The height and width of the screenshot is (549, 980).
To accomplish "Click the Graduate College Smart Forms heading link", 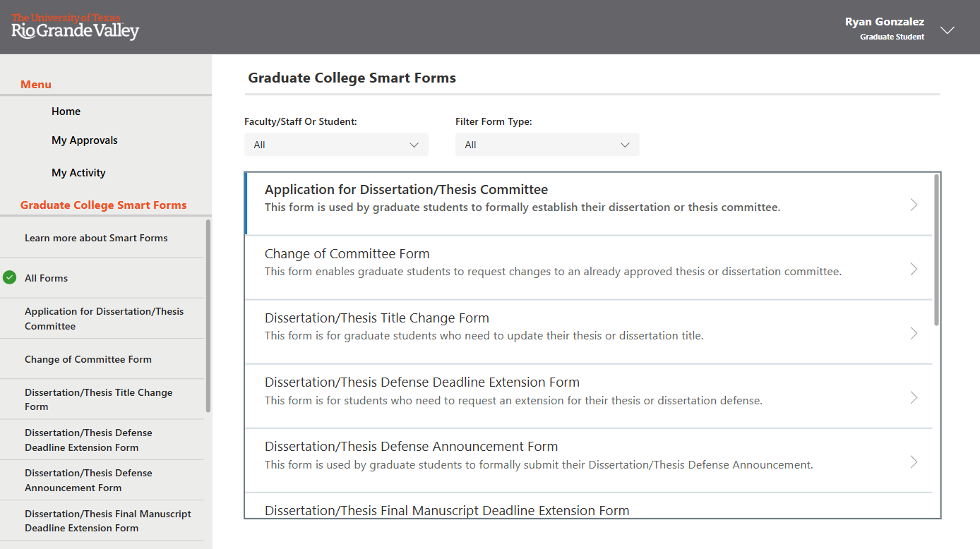I will (x=103, y=205).
